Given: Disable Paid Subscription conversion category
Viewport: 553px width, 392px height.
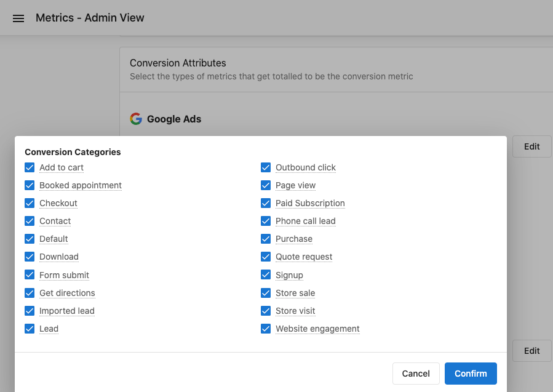Looking at the screenshot, I should click(266, 203).
